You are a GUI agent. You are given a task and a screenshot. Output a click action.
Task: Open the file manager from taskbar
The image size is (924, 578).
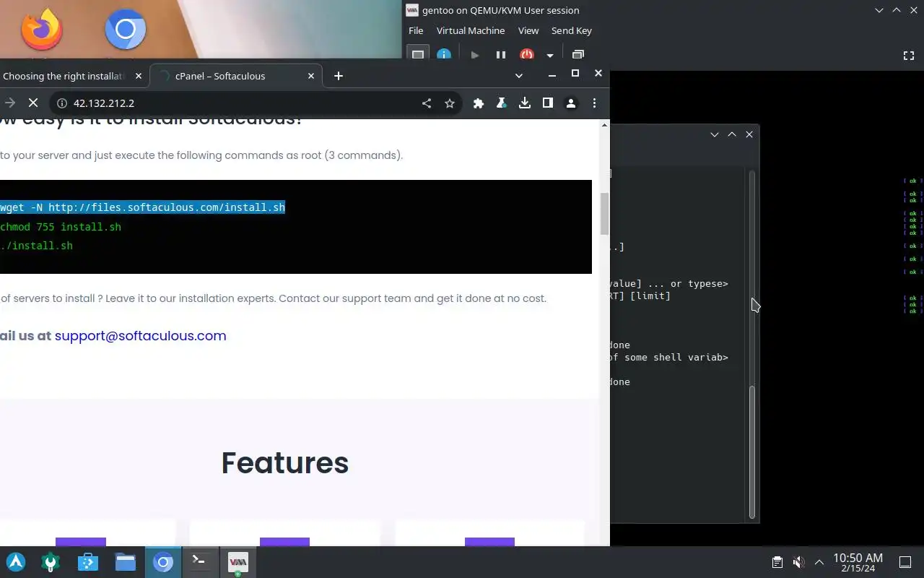pos(126,562)
